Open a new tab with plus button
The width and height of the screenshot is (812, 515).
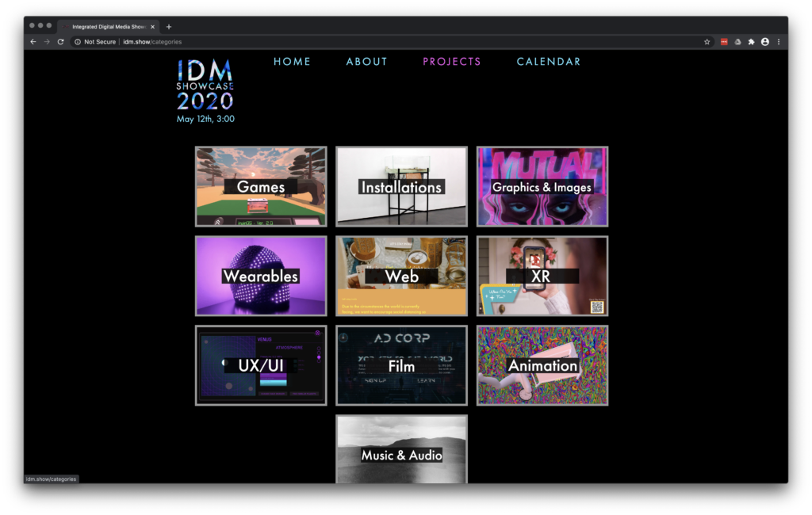click(169, 26)
